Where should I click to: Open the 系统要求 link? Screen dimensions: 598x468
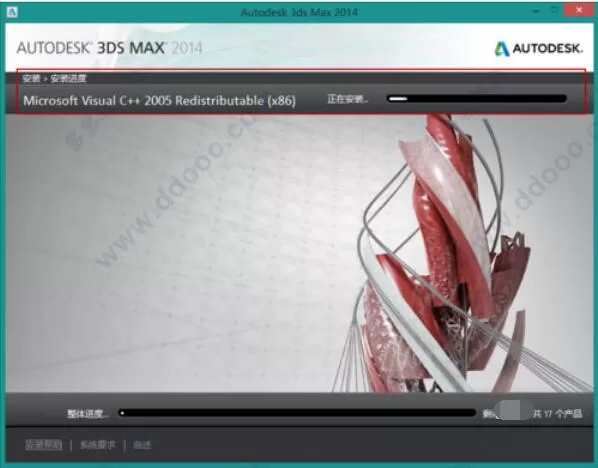[98, 445]
